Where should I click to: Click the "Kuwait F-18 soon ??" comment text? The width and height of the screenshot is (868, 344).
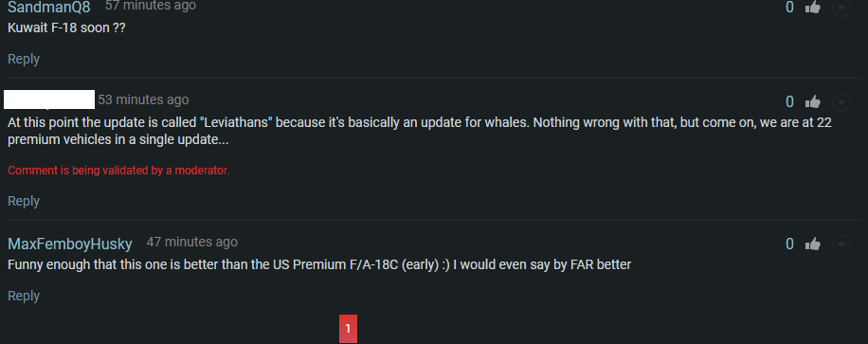(66, 27)
